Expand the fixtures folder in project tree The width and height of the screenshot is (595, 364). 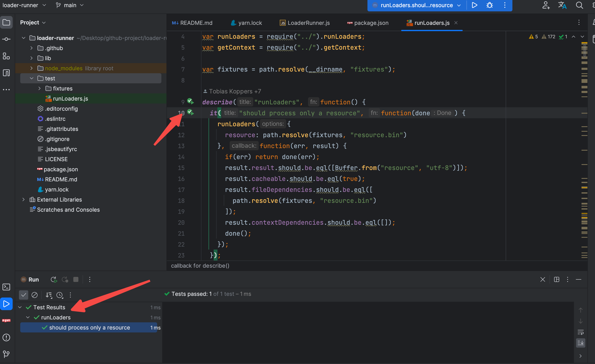point(39,89)
